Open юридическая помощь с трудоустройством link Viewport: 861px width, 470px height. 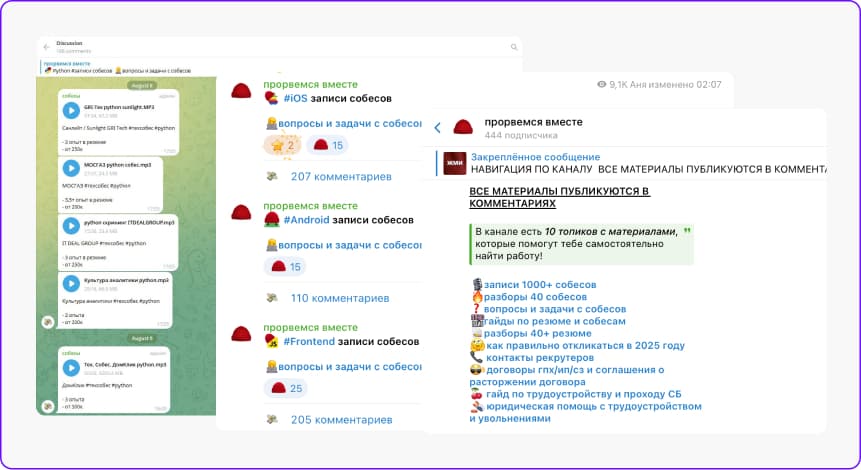click(x=585, y=412)
